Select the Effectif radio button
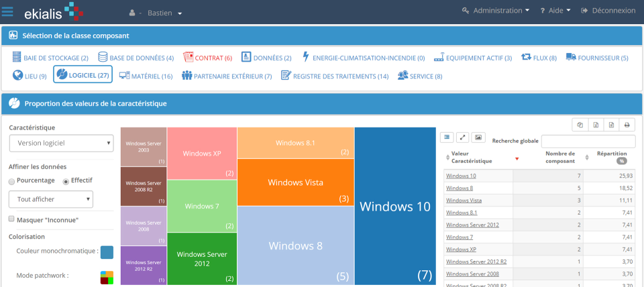 pos(65,181)
